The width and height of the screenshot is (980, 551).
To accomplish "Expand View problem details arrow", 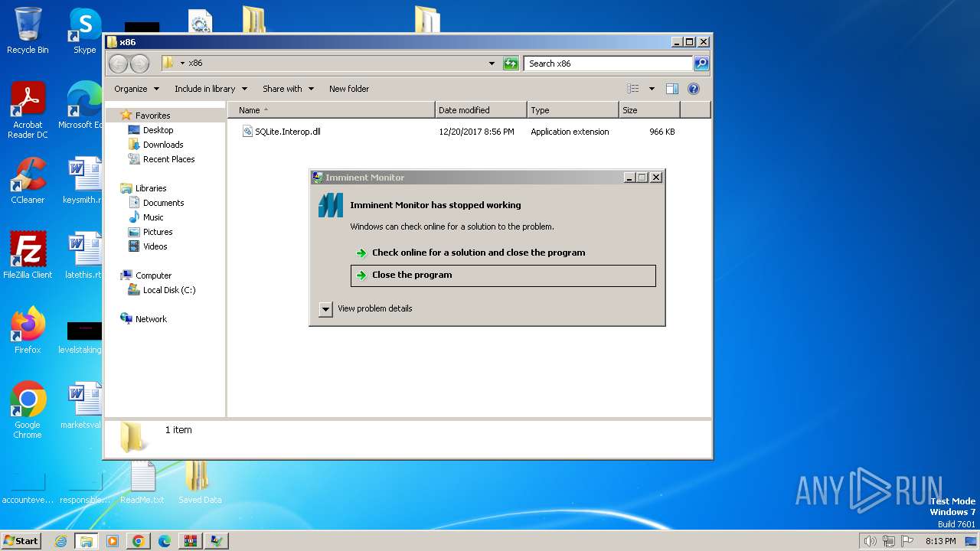I will pos(325,309).
